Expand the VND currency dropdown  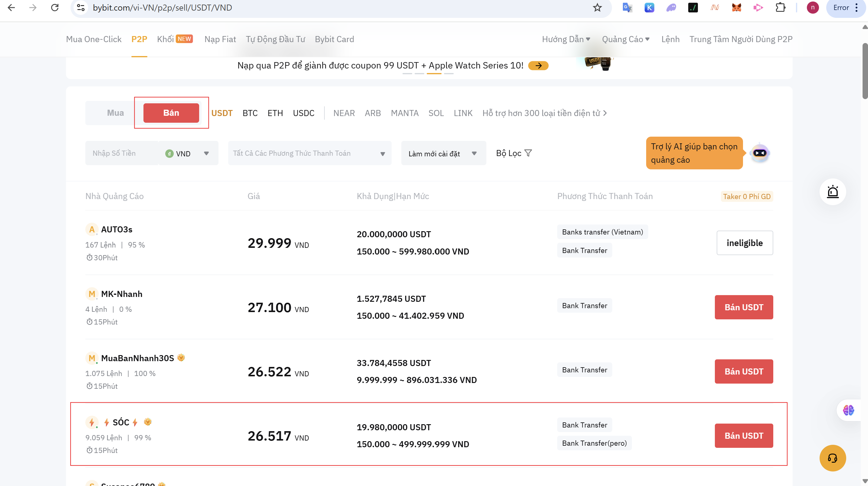(188, 153)
